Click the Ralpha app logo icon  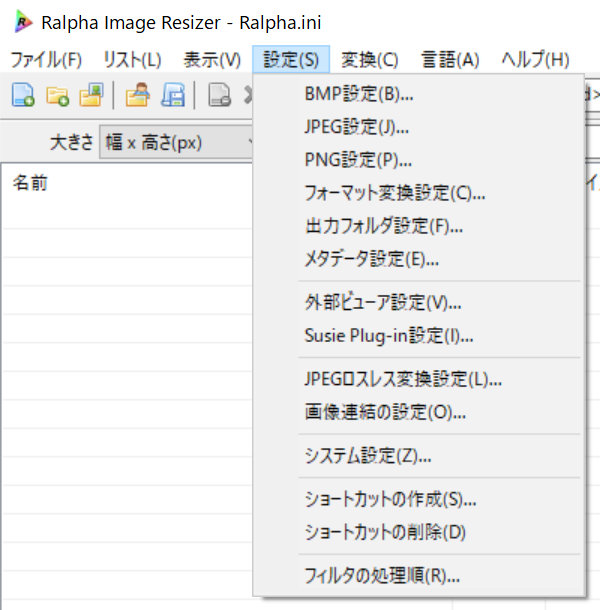(23, 22)
